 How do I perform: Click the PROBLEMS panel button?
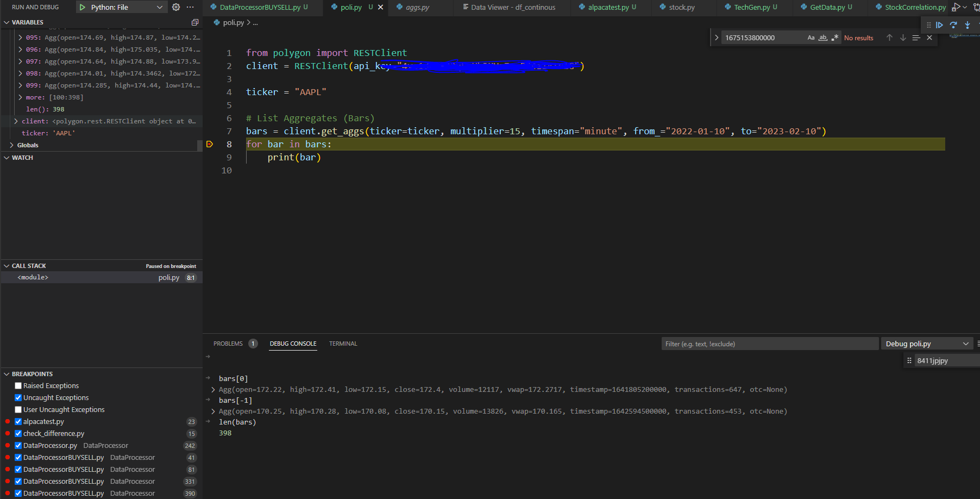click(x=228, y=343)
